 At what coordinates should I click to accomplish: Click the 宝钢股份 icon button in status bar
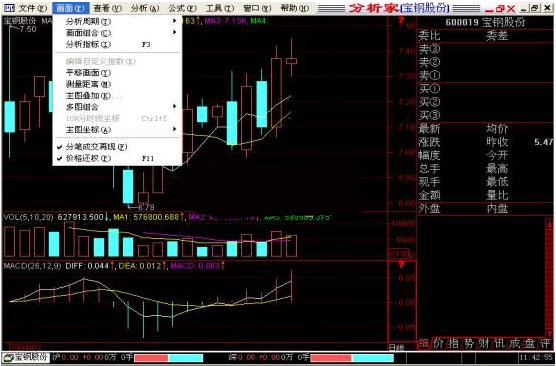[25, 357]
